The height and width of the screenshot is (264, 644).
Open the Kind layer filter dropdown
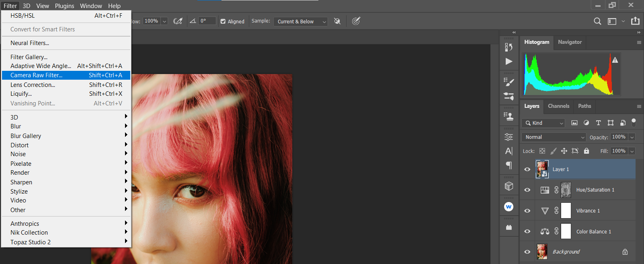(x=543, y=123)
